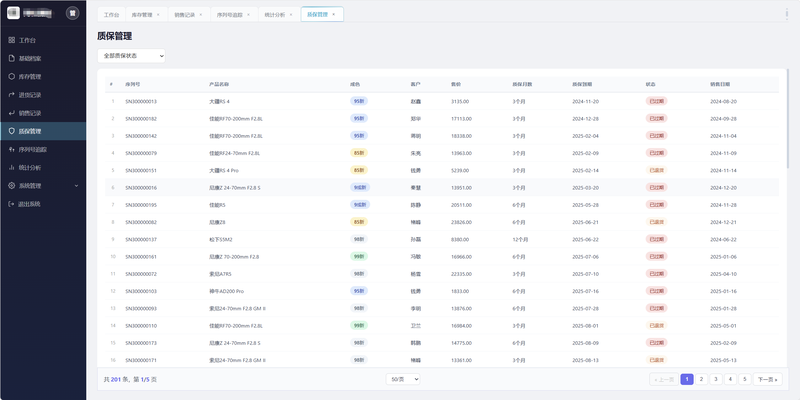Image resolution: width=800 pixels, height=400 pixels.
Task: Click the 基础档案 document icon in sidebar
Action: point(12,59)
